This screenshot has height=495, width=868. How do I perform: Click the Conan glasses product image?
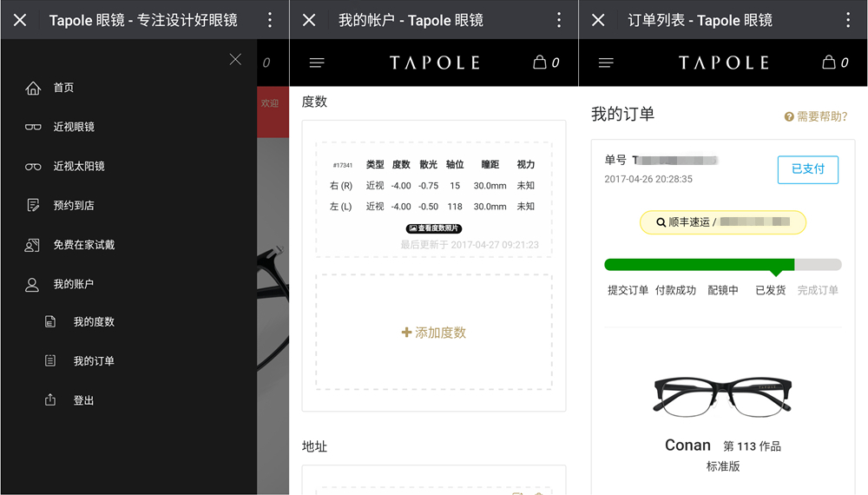click(723, 398)
